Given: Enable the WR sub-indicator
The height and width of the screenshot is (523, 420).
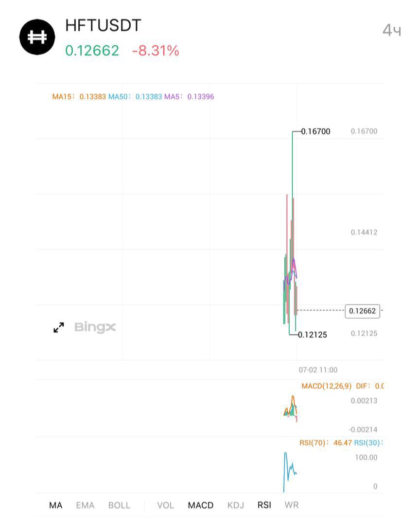Looking at the screenshot, I should 292,505.
